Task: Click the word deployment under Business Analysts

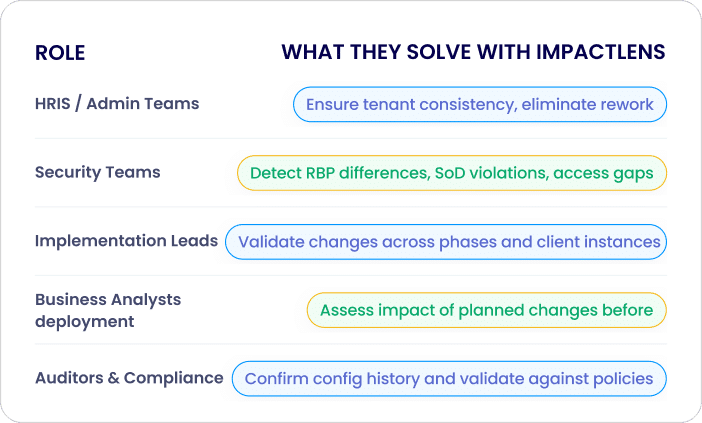Action: click(85, 322)
